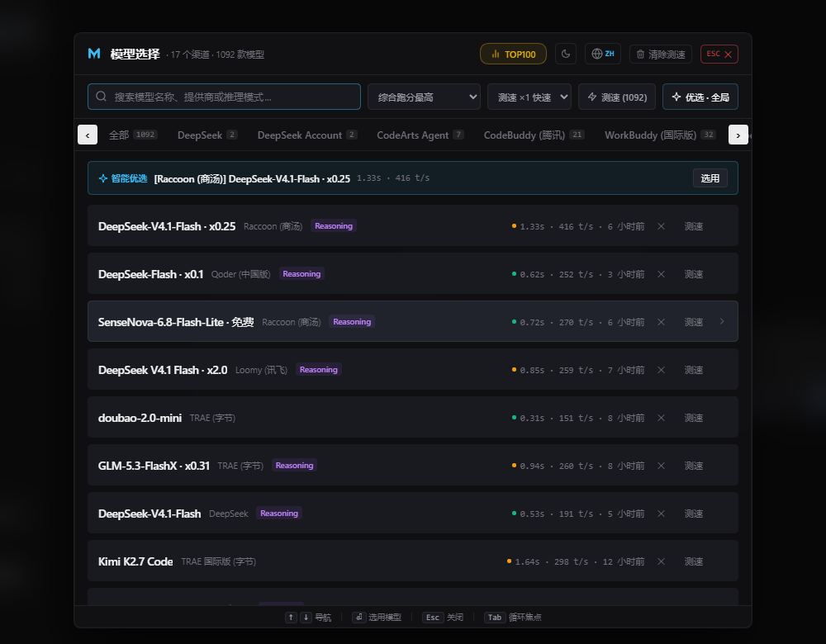Screen dimensions: 826x644
Task: Open the 测速 ×1 快速 dropdown
Action: click(x=529, y=97)
